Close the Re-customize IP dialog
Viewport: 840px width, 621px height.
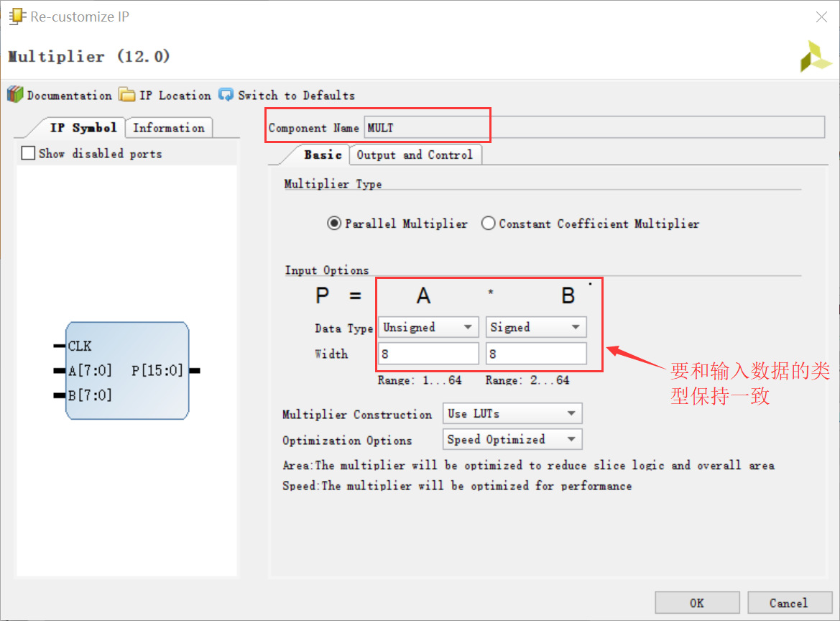[x=821, y=17]
